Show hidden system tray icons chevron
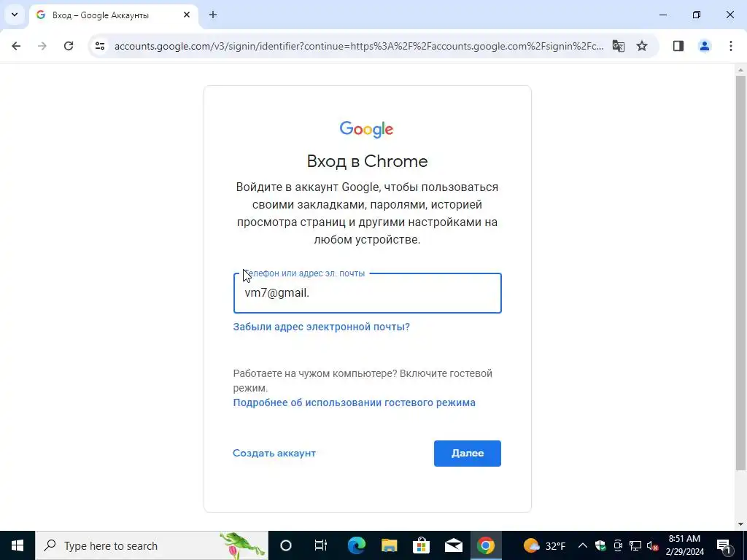747x560 pixels. click(582, 545)
